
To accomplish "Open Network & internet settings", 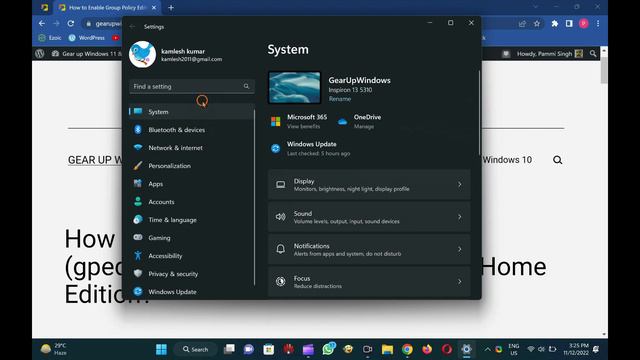I will coord(191,148).
